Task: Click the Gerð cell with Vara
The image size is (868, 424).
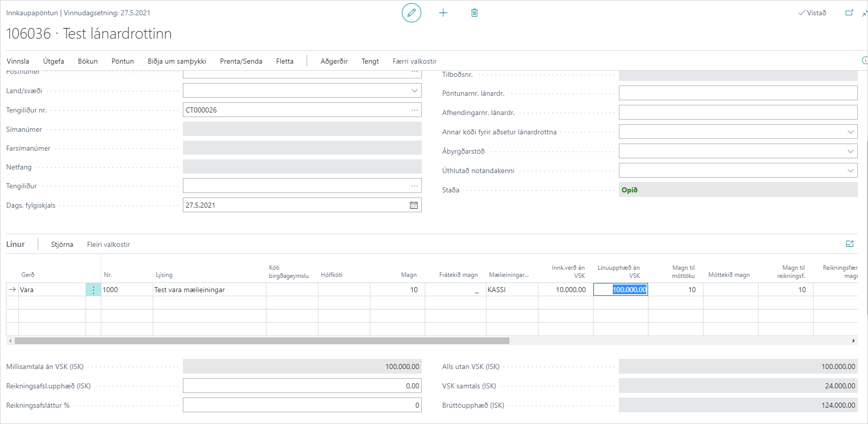Action: 52,290
